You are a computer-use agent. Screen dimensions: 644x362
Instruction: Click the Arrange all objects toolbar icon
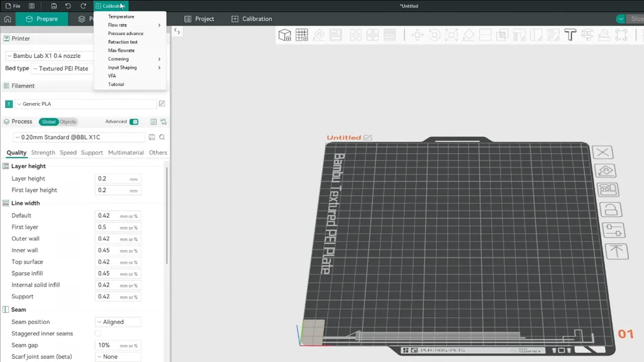[x=336, y=35]
